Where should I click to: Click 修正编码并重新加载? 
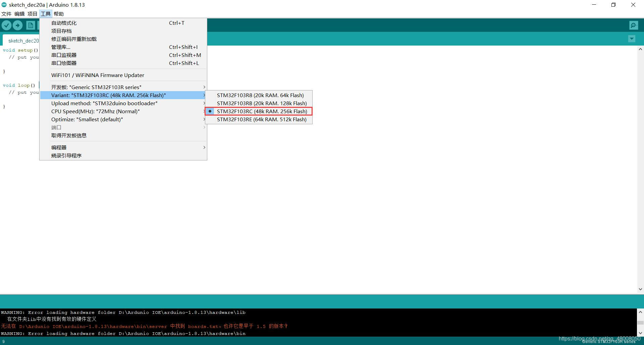tap(123, 39)
